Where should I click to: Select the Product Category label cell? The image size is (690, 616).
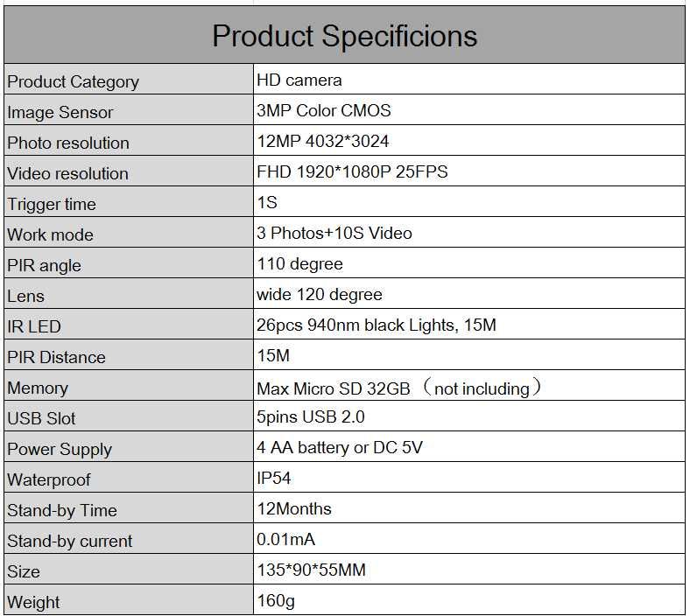point(129,79)
